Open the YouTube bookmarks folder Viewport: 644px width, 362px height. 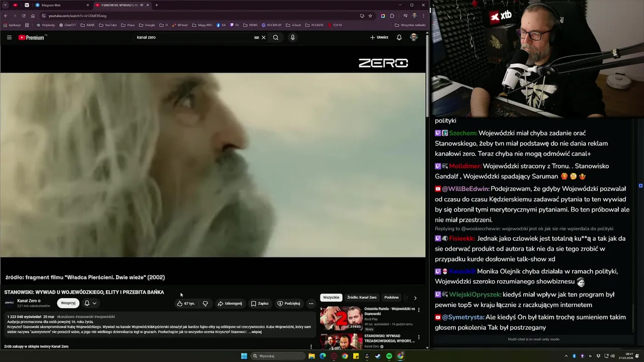point(108,25)
